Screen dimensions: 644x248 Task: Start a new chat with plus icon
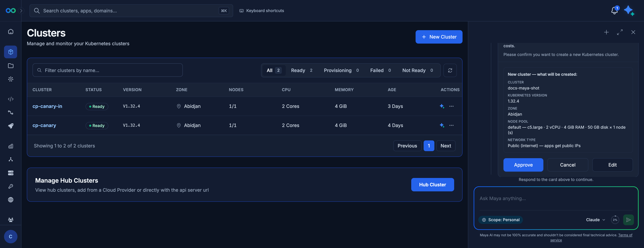coord(606,32)
